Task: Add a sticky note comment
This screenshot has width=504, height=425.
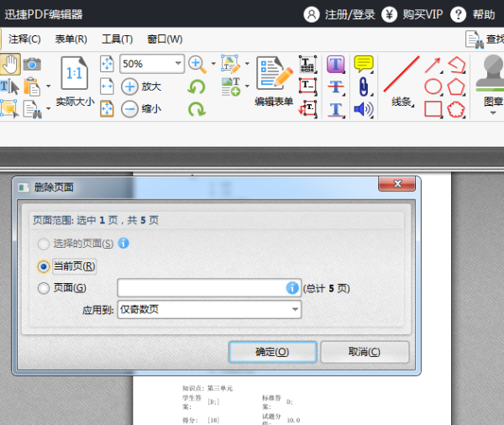Action: [x=364, y=64]
